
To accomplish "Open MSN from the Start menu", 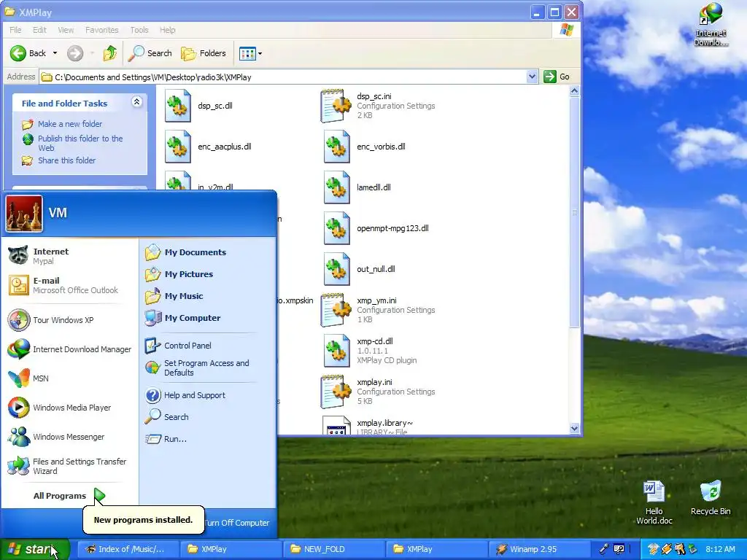I will (69, 378).
